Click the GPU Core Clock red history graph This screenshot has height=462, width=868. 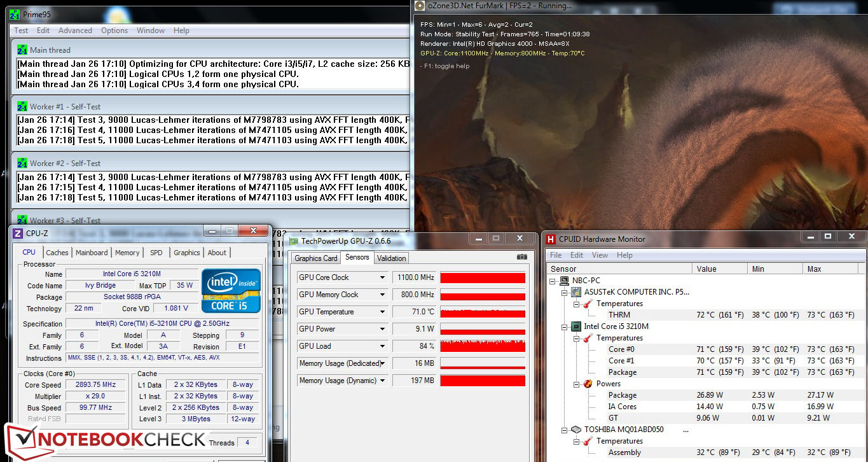(x=483, y=277)
